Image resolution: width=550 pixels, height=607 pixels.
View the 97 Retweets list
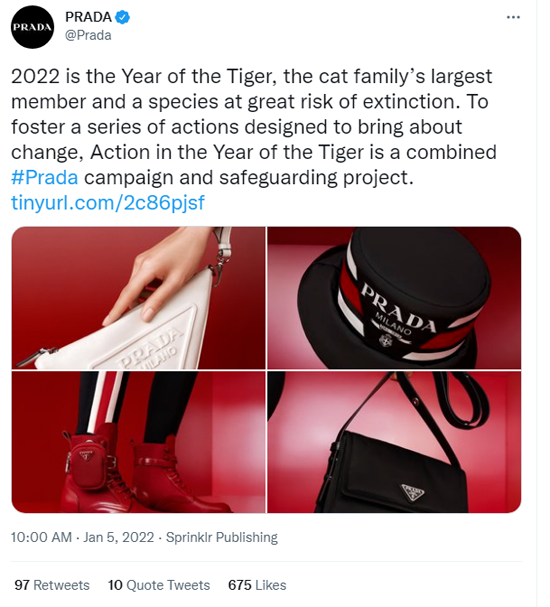pos(52,585)
